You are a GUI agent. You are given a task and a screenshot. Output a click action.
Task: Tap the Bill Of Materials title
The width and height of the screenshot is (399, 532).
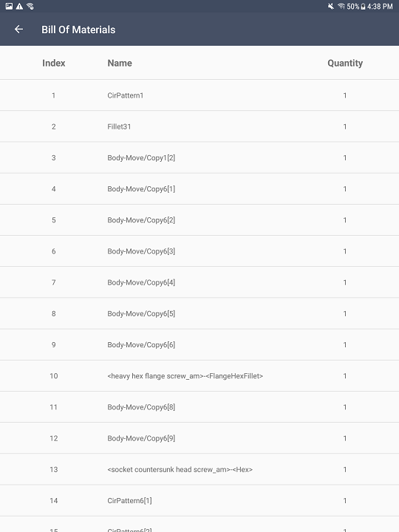click(x=78, y=30)
